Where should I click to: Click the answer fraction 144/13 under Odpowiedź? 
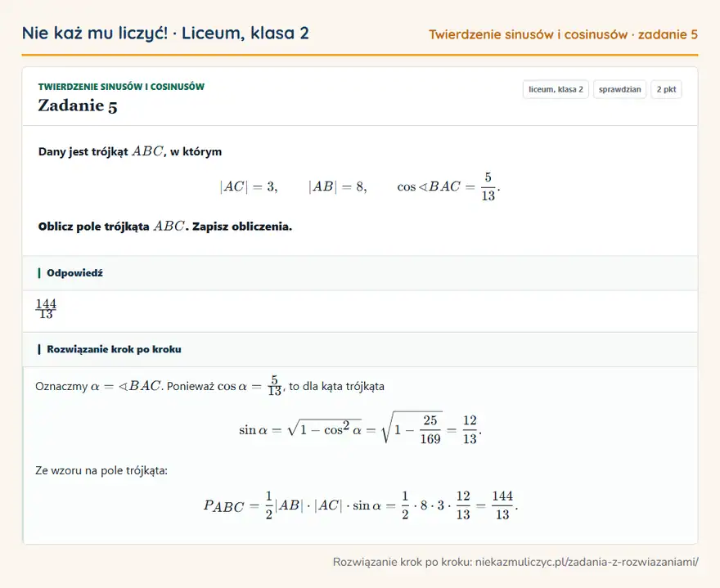[x=46, y=308]
